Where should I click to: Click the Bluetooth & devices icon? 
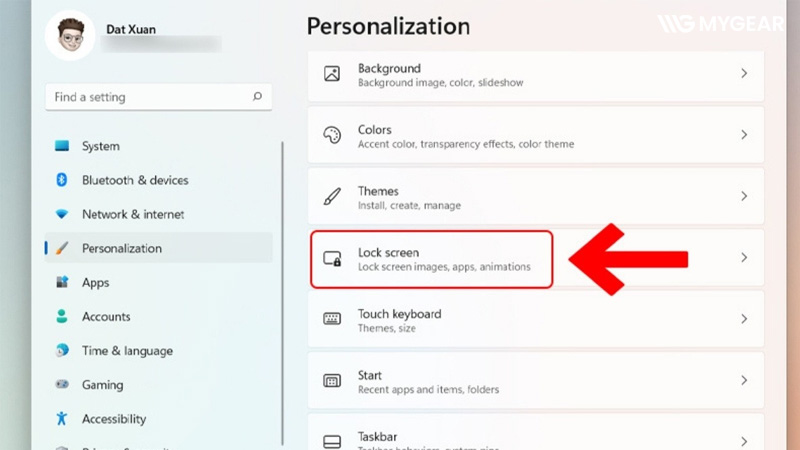(62, 180)
